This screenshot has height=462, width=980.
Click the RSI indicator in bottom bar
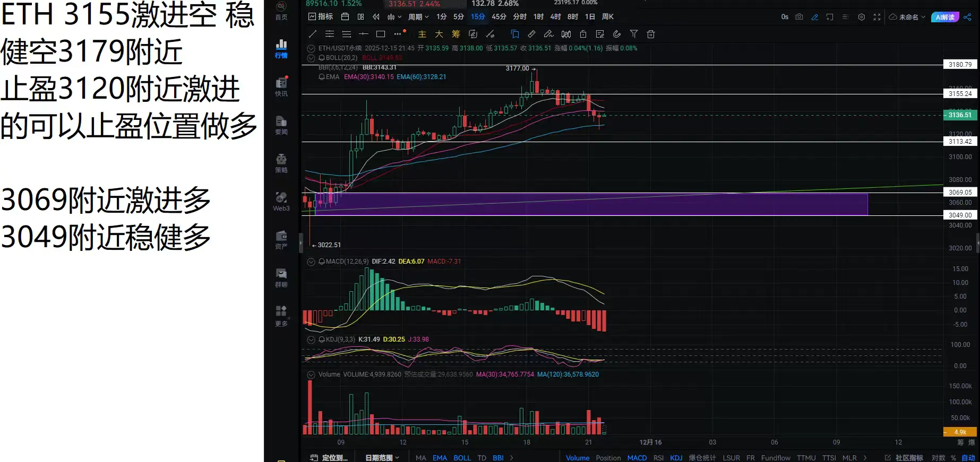658,458
